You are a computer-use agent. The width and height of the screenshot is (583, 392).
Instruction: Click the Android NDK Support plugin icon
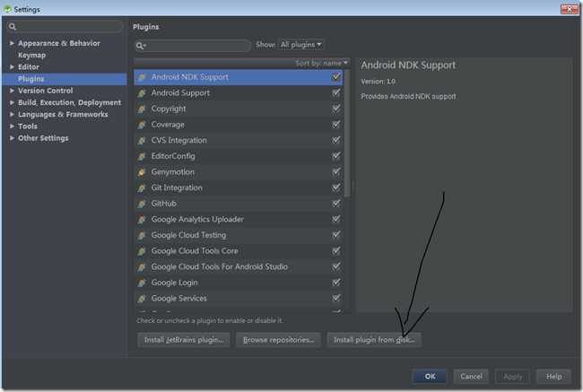click(x=142, y=77)
